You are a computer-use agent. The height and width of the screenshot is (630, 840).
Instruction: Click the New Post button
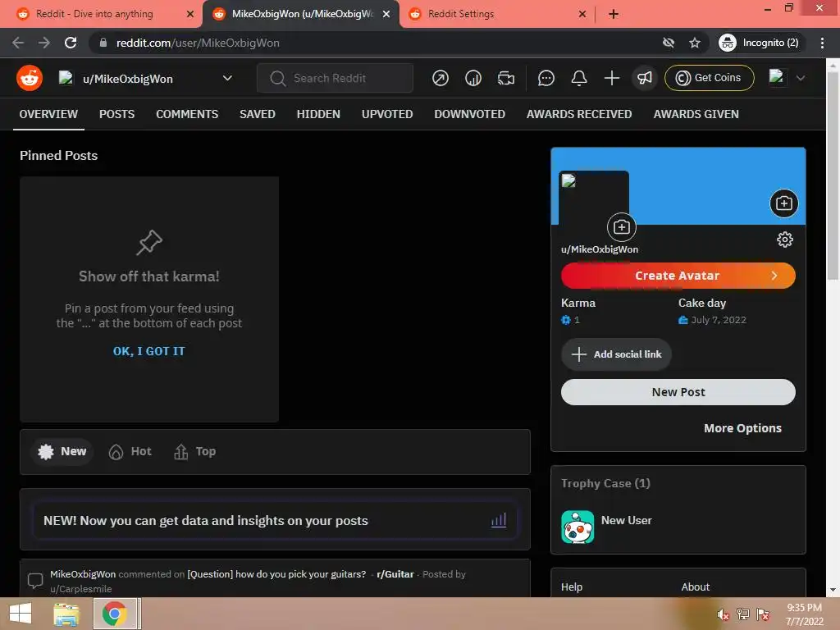(678, 392)
